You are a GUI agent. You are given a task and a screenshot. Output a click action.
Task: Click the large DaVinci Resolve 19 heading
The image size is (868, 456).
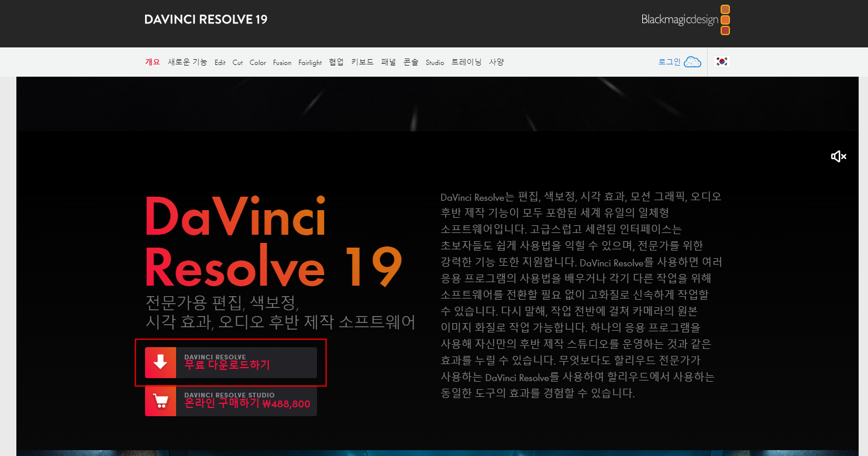coord(274,241)
